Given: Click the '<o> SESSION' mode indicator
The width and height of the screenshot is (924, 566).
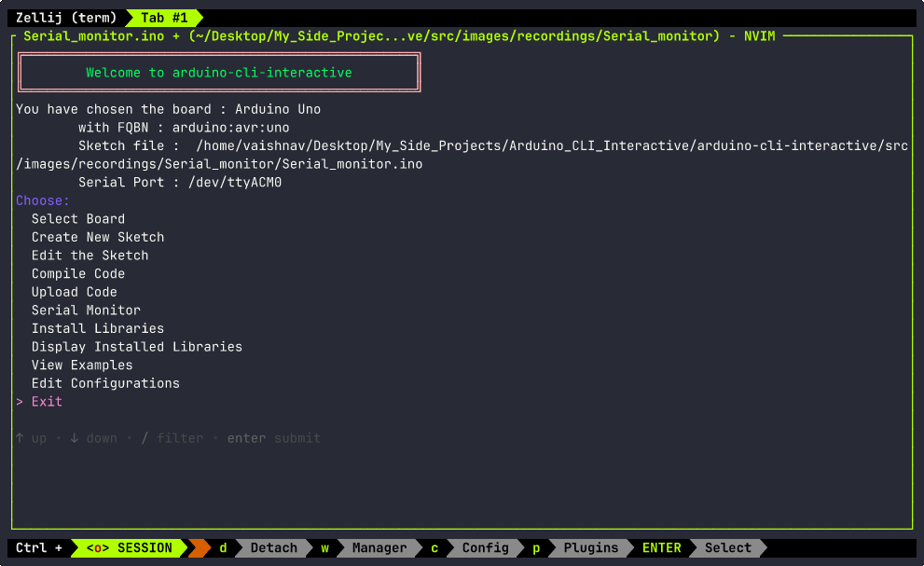Looking at the screenshot, I should click(129, 547).
